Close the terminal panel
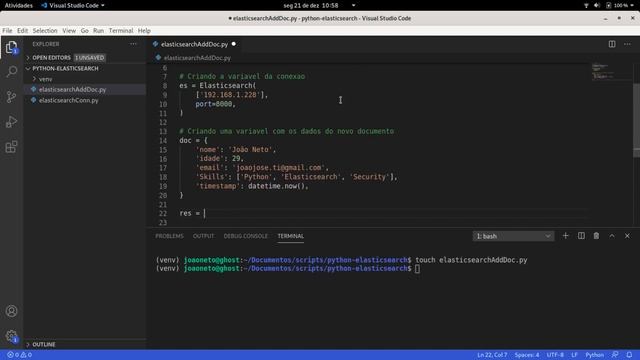Viewport: 640px width, 360px height. click(x=627, y=236)
